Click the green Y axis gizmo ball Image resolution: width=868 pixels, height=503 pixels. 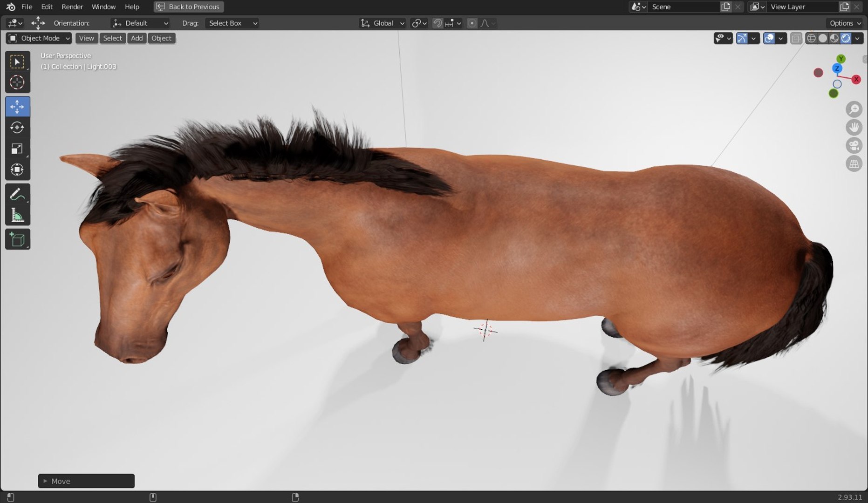pyautogui.click(x=841, y=59)
